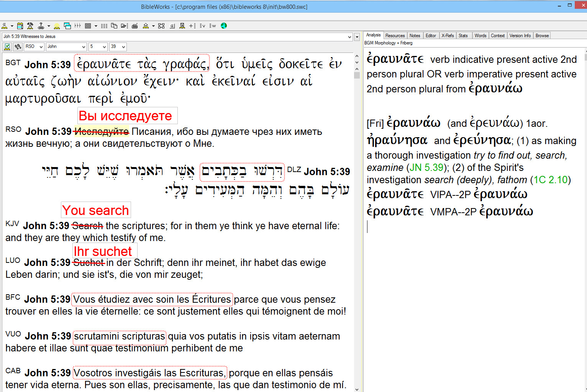587x392 pixels.
Task: Click the boxed alpha icon
Action: click(x=172, y=26)
